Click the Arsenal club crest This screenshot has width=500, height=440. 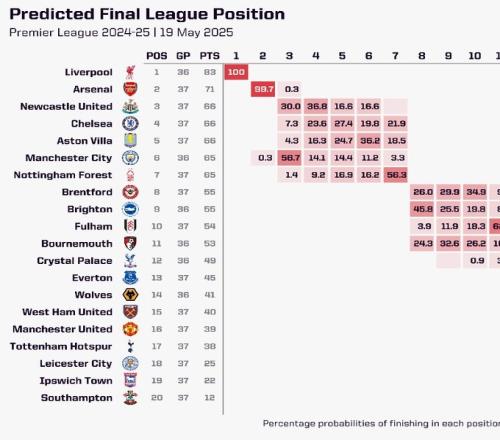click(130, 89)
